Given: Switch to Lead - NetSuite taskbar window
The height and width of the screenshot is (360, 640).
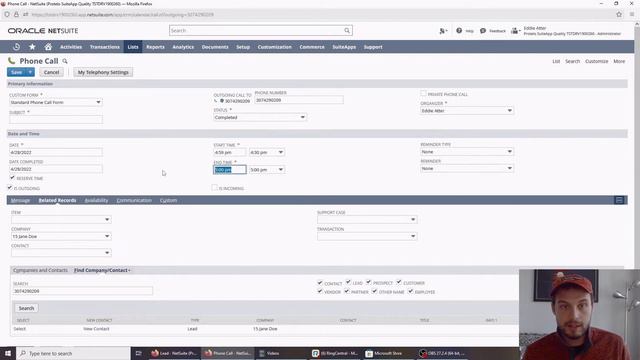Looking at the screenshot, I should (x=174, y=353).
